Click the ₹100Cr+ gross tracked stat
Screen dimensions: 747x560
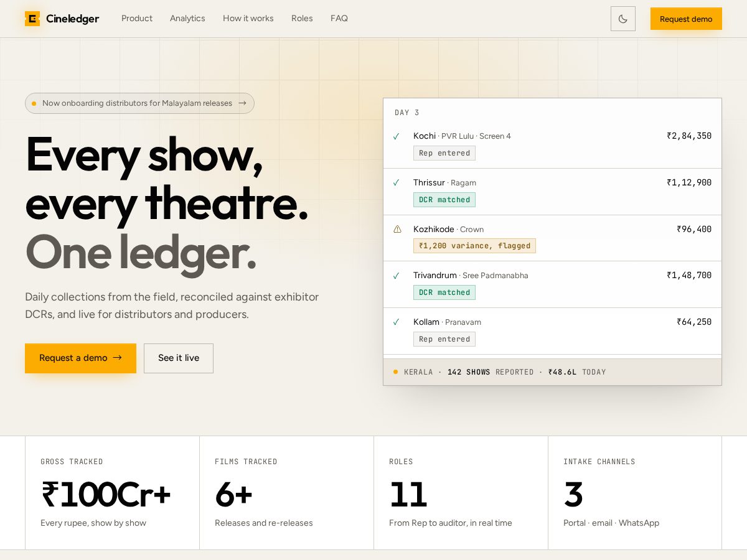click(106, 495)
